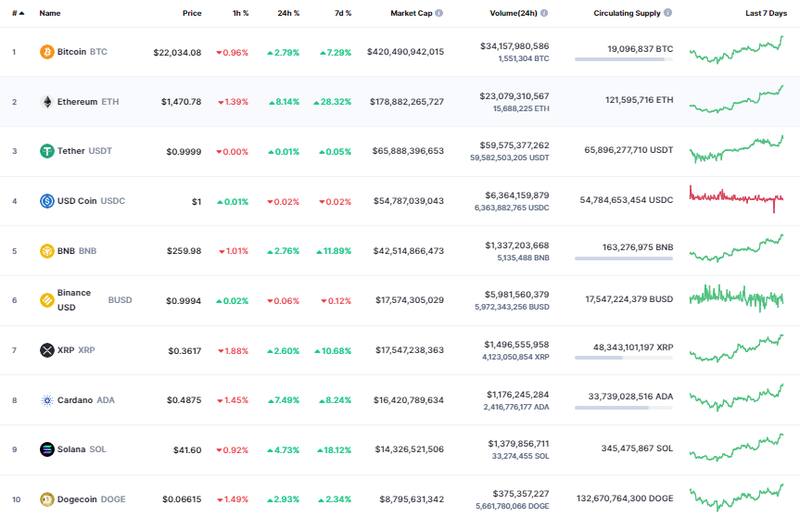Click the yellow BNB logo icon
Screen dimensions: 800x518
coord(46,250)
